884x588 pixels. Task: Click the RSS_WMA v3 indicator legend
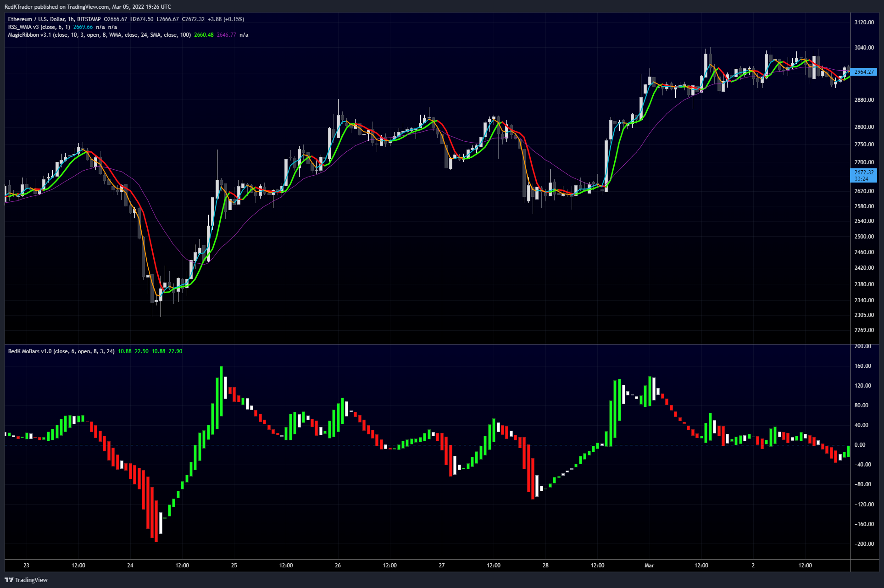[x=39, y=27]
